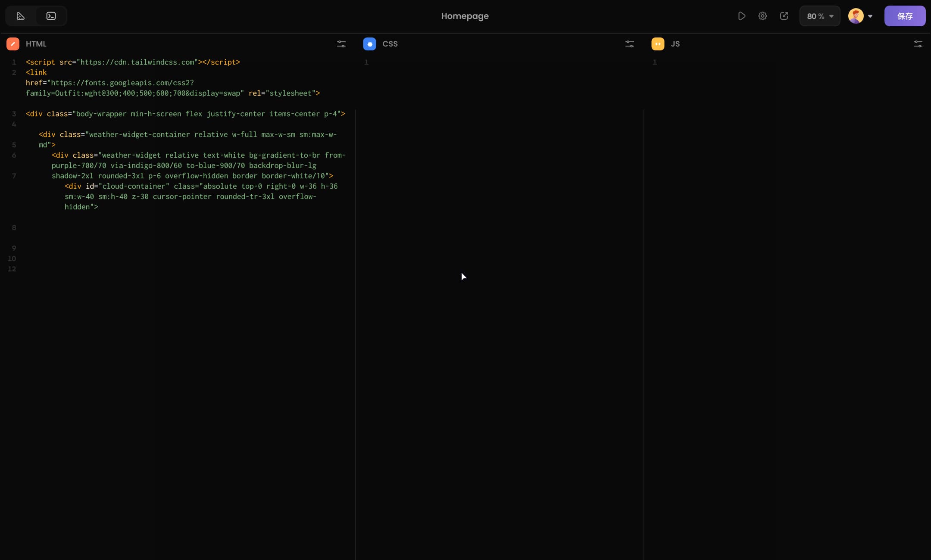931x560 pixels.
Task: Select the Homepage title
Action: click(465, 16)
